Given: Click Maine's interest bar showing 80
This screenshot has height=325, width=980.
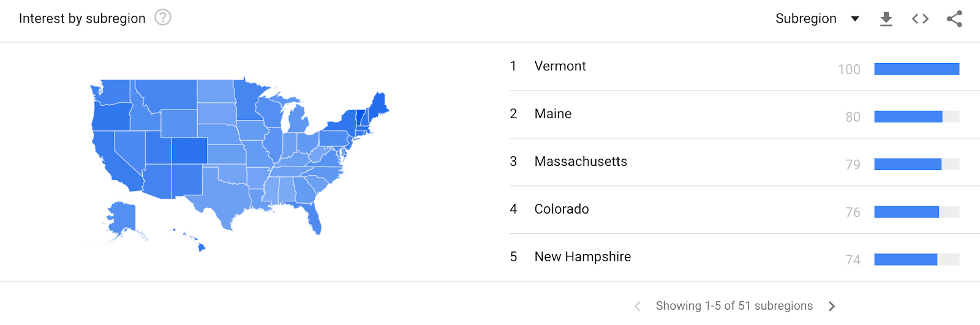Looking at the screenshot, I should tap(908, 117).
